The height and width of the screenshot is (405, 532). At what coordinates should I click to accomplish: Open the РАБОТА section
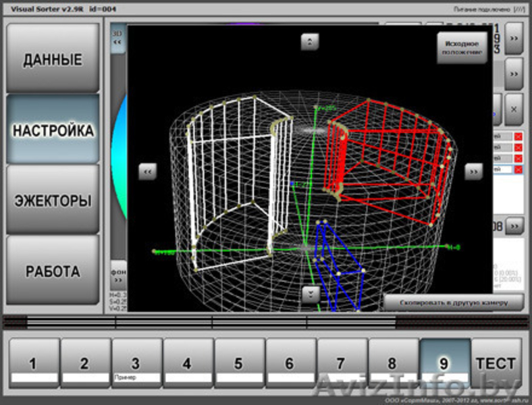coord(53,271)
